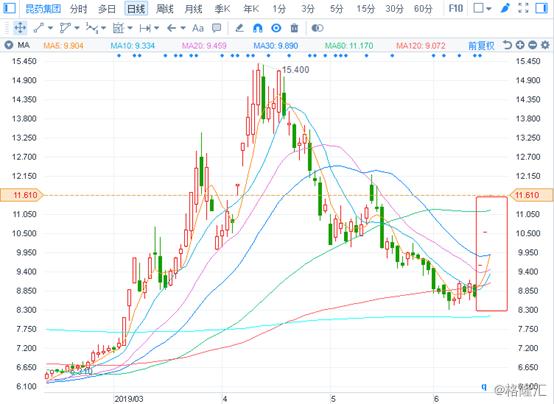This screenshot has height=404, width=554.
Task: Click the MA5: 9.904 value
Action: pyautogui.click(x=63, y=46)
